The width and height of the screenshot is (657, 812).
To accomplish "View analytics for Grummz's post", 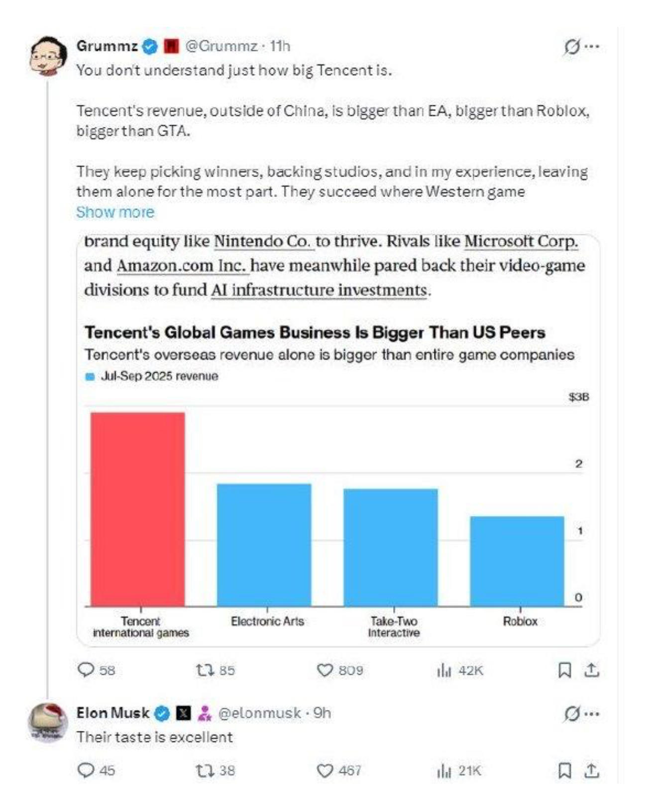I will pyautogui.click(x=443, y=670).
